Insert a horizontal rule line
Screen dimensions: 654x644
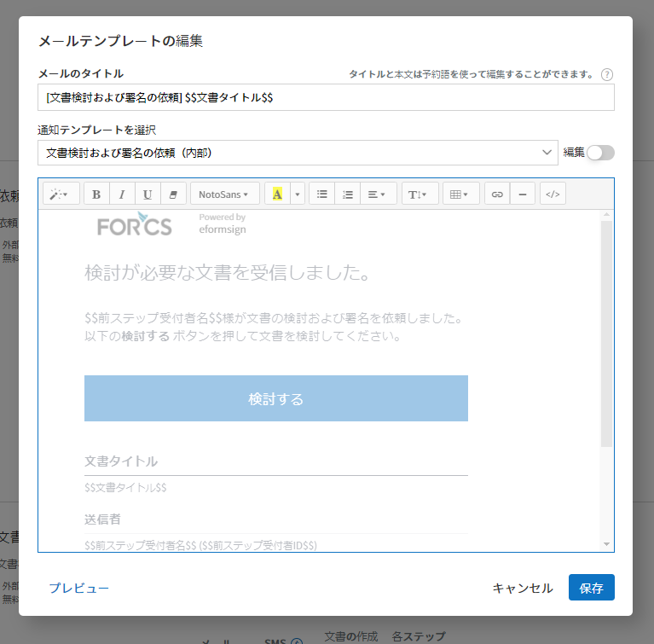(x=522, y=194)
